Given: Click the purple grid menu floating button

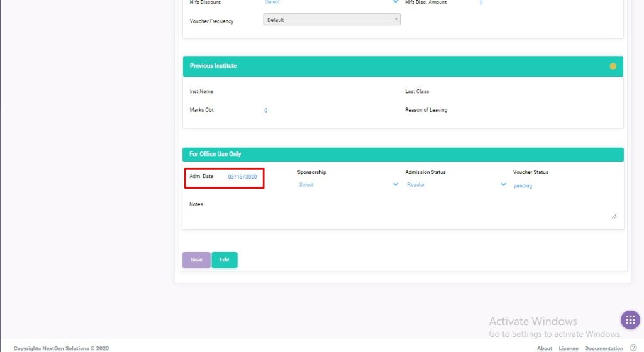Looking at the screenshot, I should coord(630,319).
